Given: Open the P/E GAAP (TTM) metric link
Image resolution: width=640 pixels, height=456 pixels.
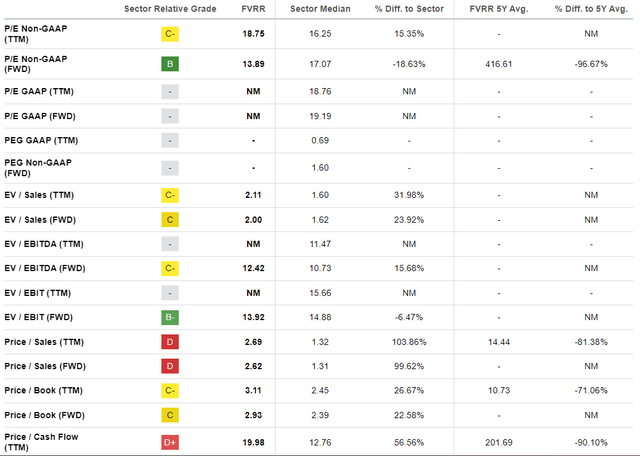Looking at the screenshot, I should (40, 90).
